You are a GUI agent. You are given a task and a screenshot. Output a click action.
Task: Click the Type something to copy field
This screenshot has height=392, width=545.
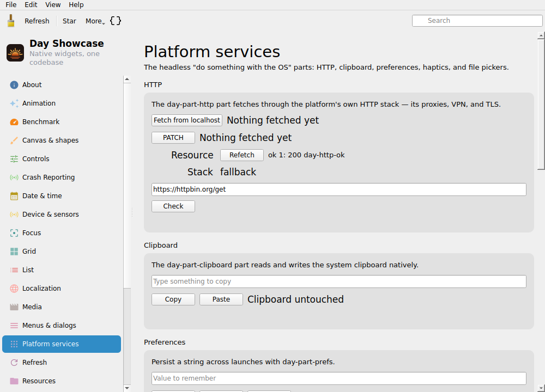click(339, 281)
